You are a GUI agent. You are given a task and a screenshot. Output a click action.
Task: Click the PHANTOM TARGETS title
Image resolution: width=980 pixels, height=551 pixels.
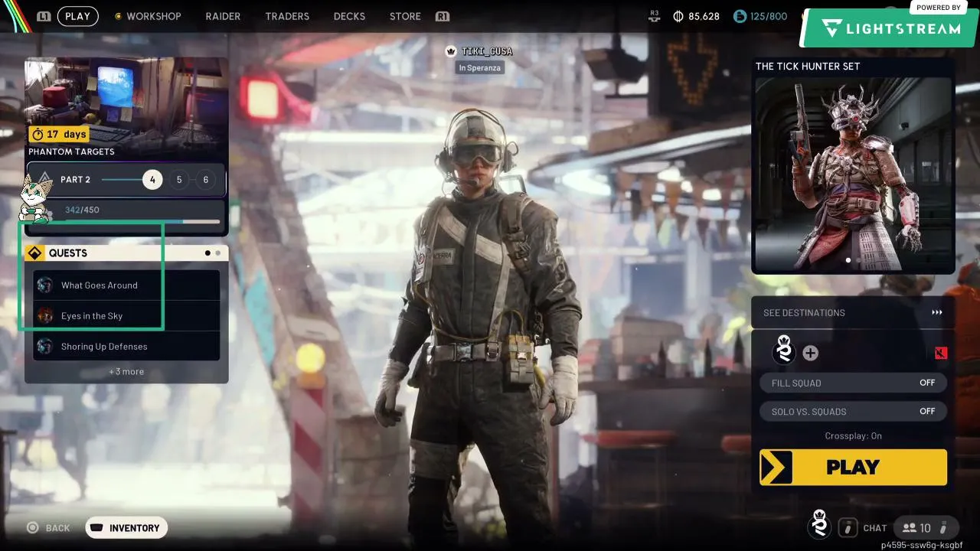point(71,152)
